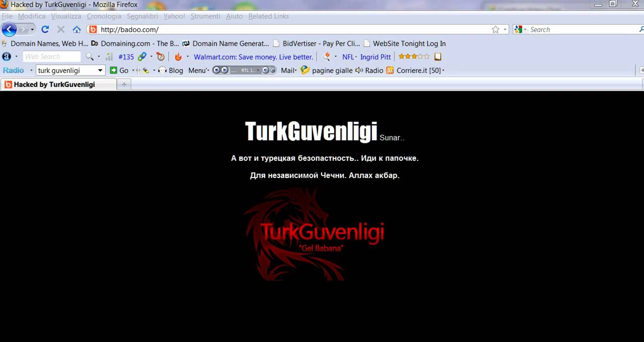Click the Web Search magnifier icon
Viewport: 644px width, 342px height.
click(90, 57)
